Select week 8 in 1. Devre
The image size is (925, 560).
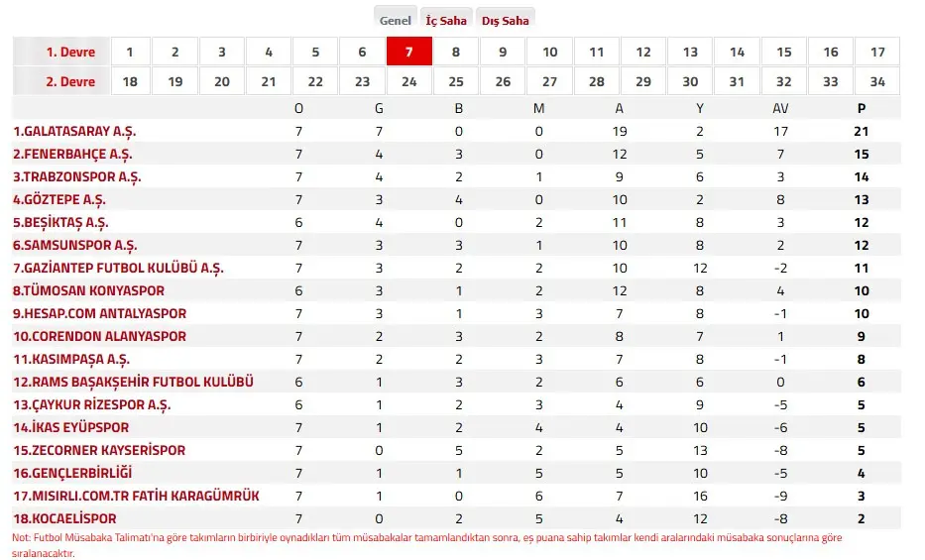[455, 52]
